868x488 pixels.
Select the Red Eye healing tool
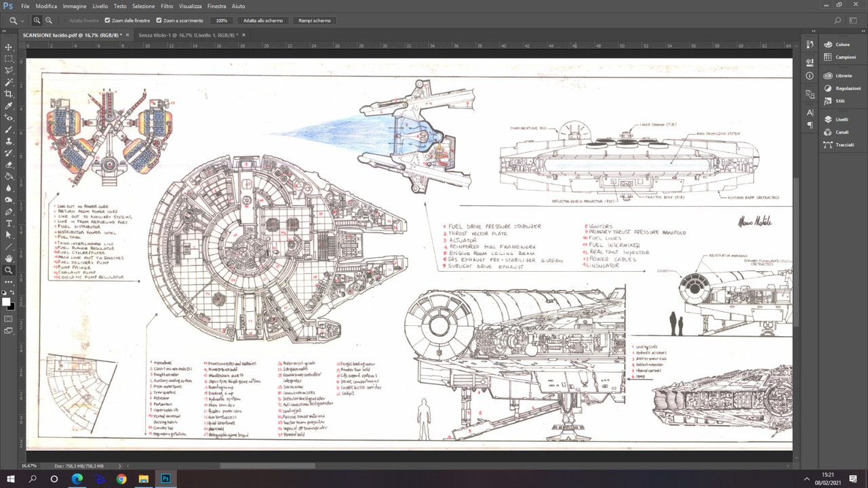(9, 117)
